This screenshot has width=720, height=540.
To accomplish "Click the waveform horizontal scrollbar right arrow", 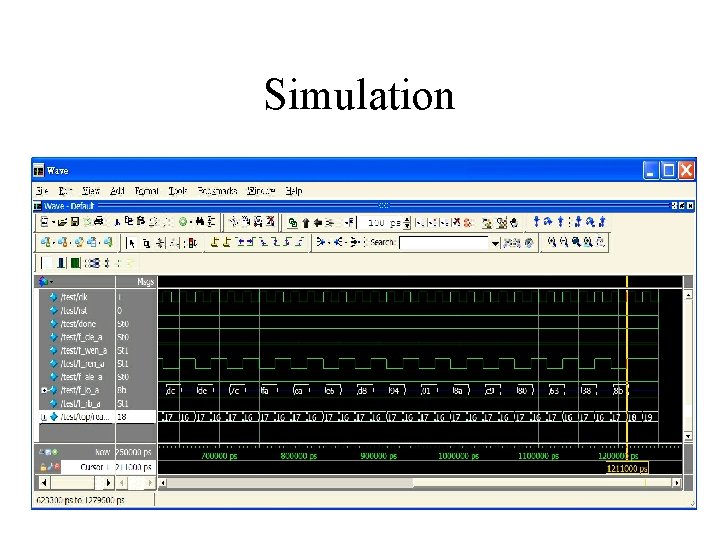I will [676, 483].
